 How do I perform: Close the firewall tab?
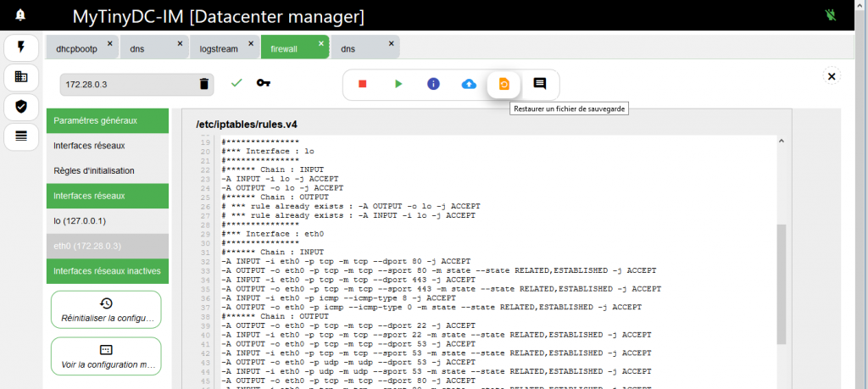(321, 42)
